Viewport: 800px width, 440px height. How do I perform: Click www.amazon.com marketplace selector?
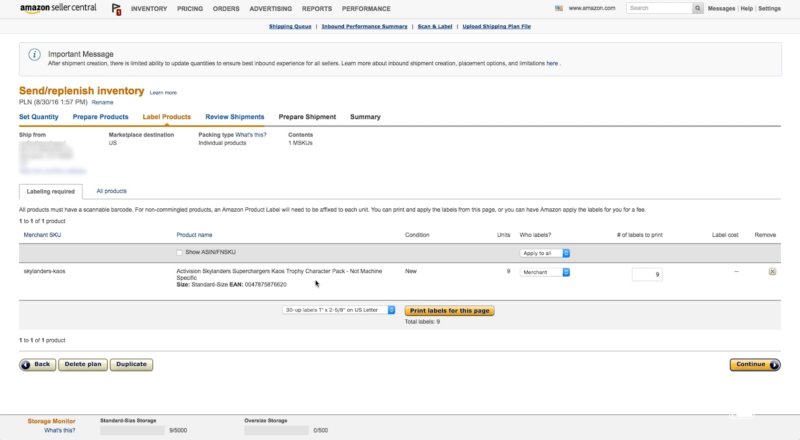point(592,8)
